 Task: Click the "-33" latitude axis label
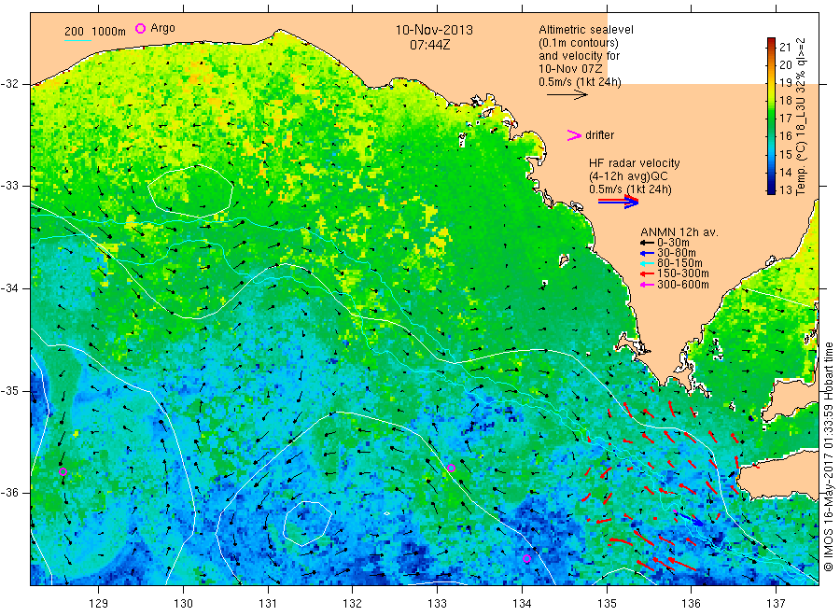[9, 186]
